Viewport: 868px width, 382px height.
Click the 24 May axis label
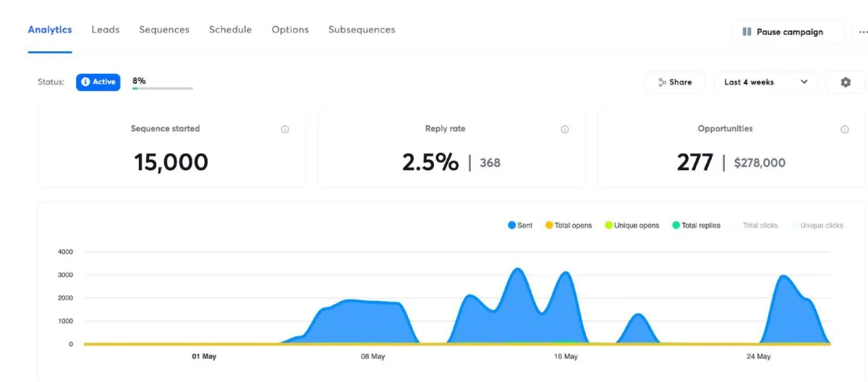point(758,357)
